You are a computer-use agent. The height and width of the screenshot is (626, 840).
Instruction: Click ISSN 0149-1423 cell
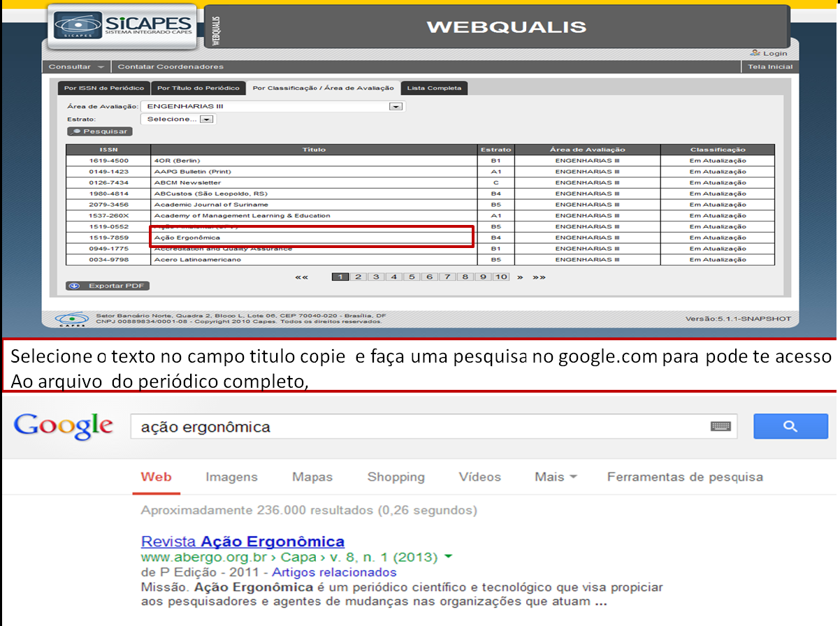[108, 171]
